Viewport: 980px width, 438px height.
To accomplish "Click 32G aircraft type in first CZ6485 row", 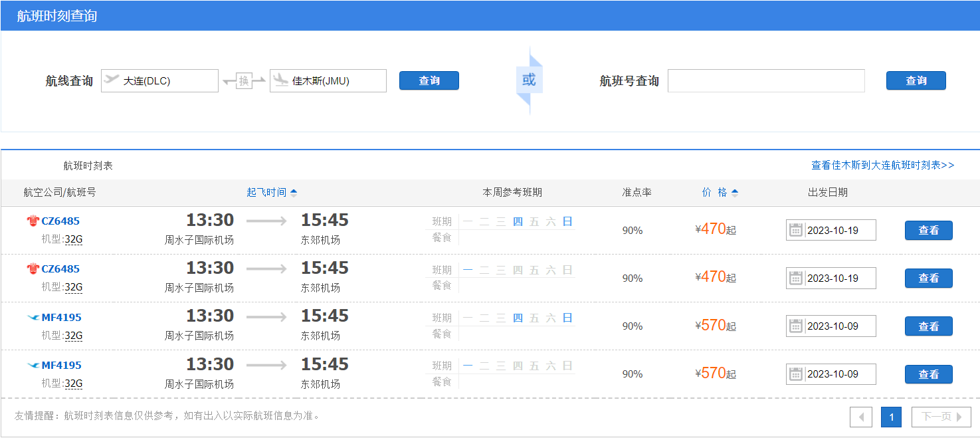I will click(x=74, y=239).
